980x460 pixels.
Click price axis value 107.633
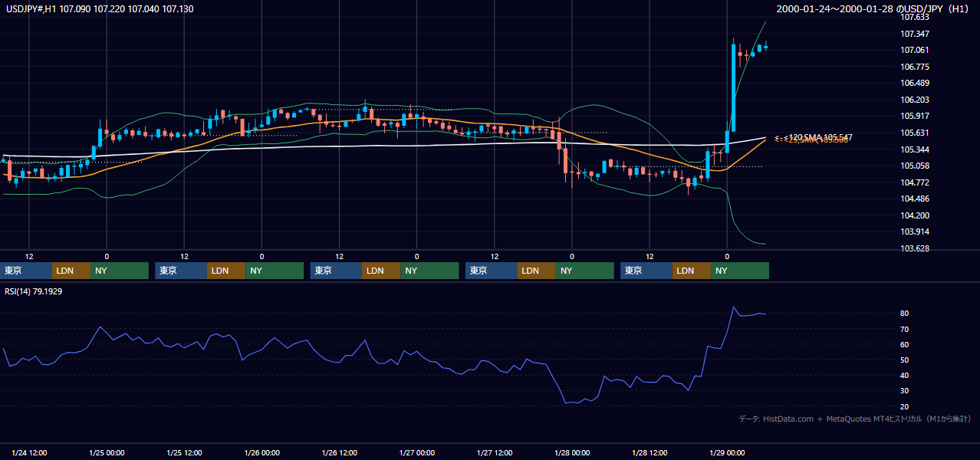click(916, 17)
